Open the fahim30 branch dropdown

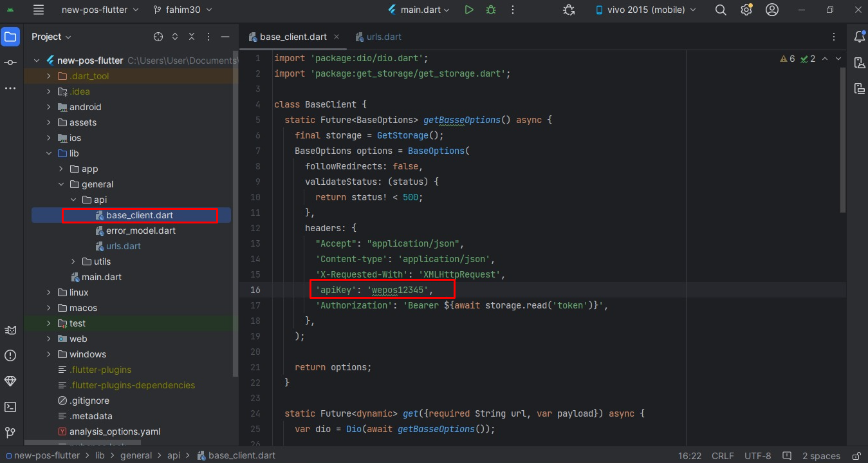[x=183, y=10]
